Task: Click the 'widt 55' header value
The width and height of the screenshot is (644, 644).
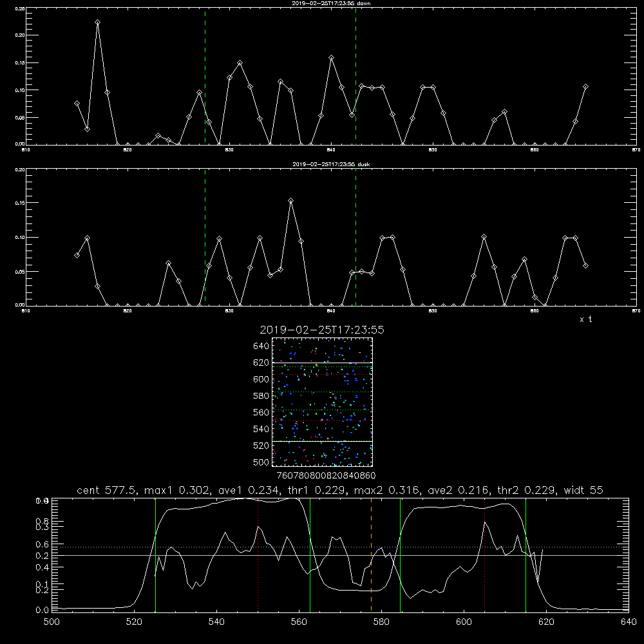Action: (x=583, y=490)
